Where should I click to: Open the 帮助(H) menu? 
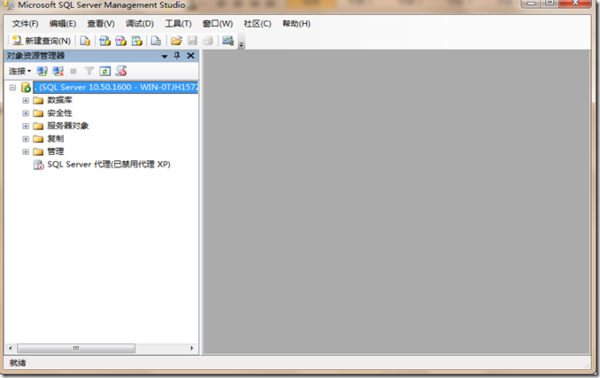296,24
